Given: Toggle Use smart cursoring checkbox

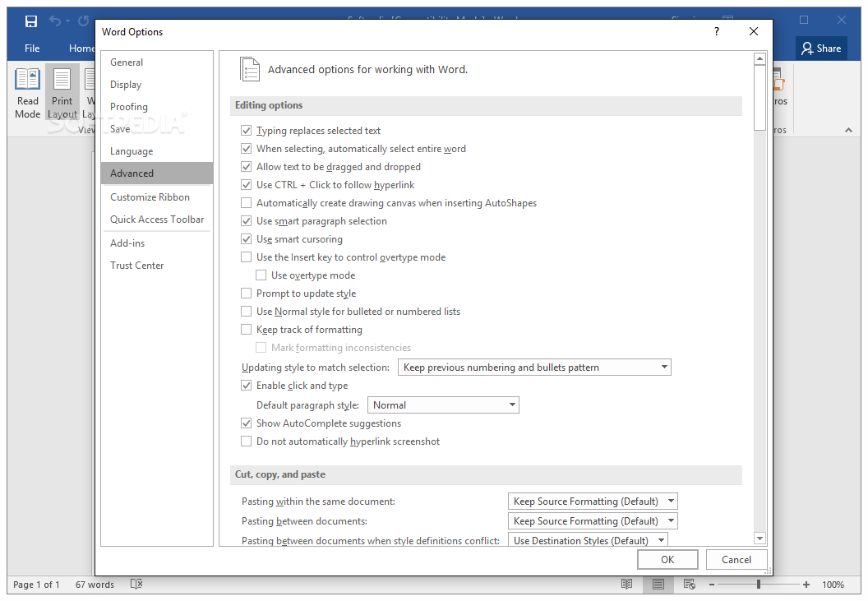Looking at the screenshot, I should pyautogui.click(x=247, y=239).
